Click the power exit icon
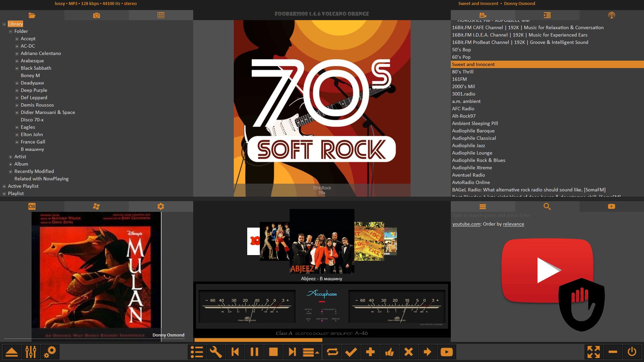Screen dimensions: 644x362 pos(632,352)
